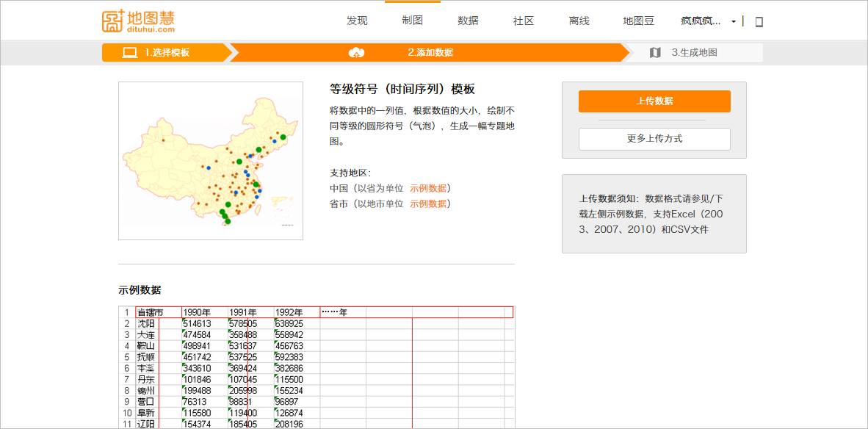Click the value 126874
The image size is (868, 429).
tap(289, 413)
